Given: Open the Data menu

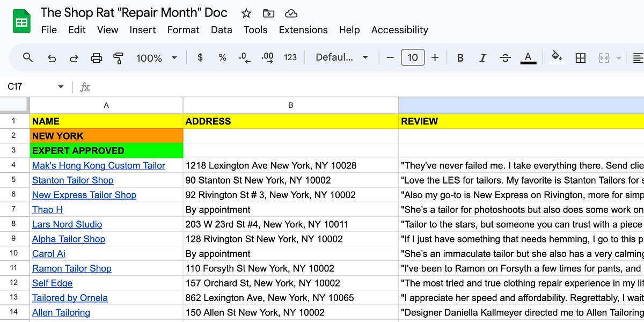Looking at the screenshot, I should (x=221, y=30).
